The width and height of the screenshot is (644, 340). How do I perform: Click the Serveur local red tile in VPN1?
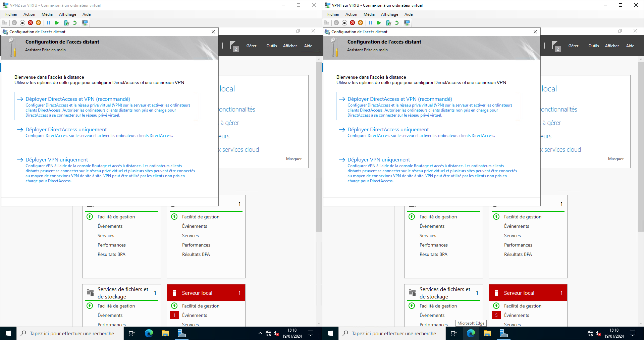pos(528,293)
